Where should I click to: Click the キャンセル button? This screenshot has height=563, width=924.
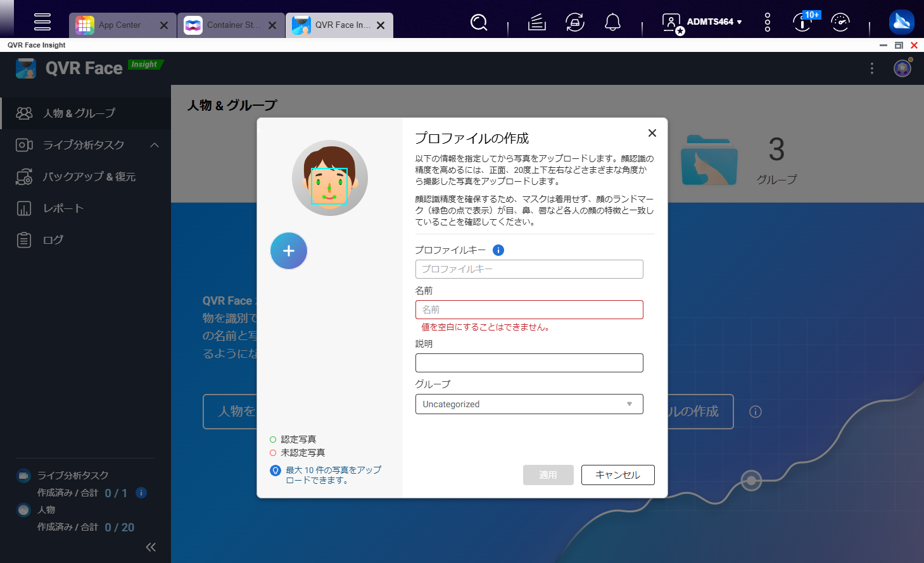tap(618, 475)
